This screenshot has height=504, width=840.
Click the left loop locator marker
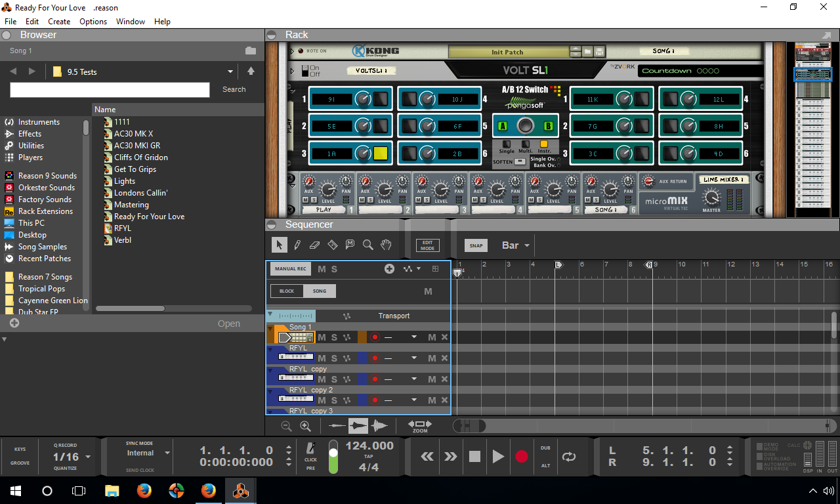point(558,264)
